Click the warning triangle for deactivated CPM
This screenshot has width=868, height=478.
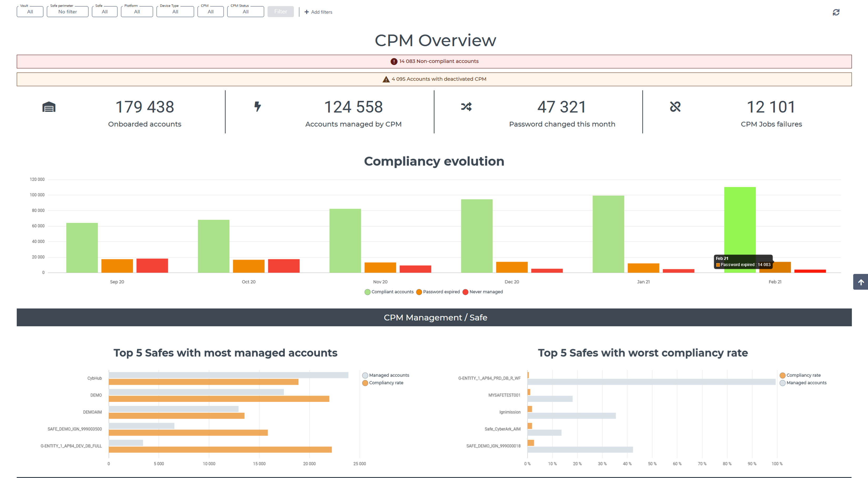tap(386, 79)
